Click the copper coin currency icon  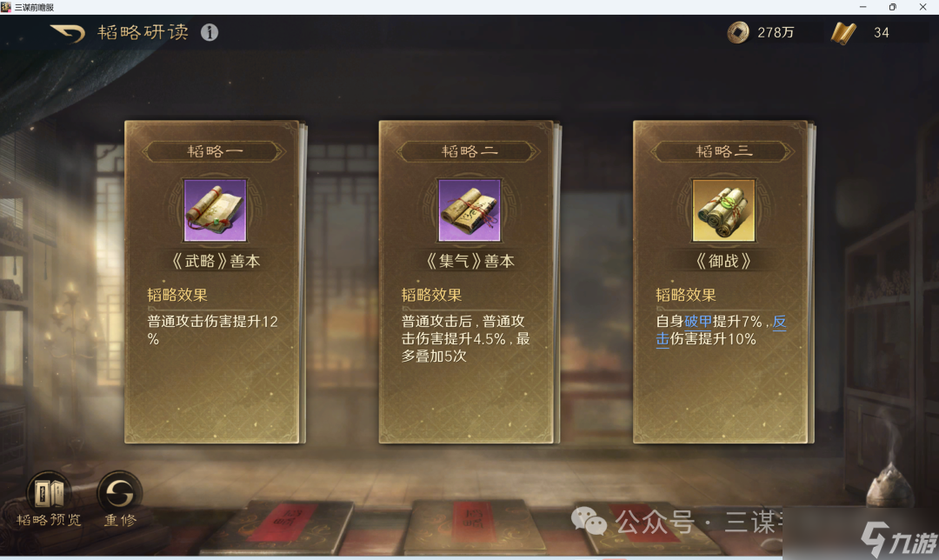click(x=738, y=32)
